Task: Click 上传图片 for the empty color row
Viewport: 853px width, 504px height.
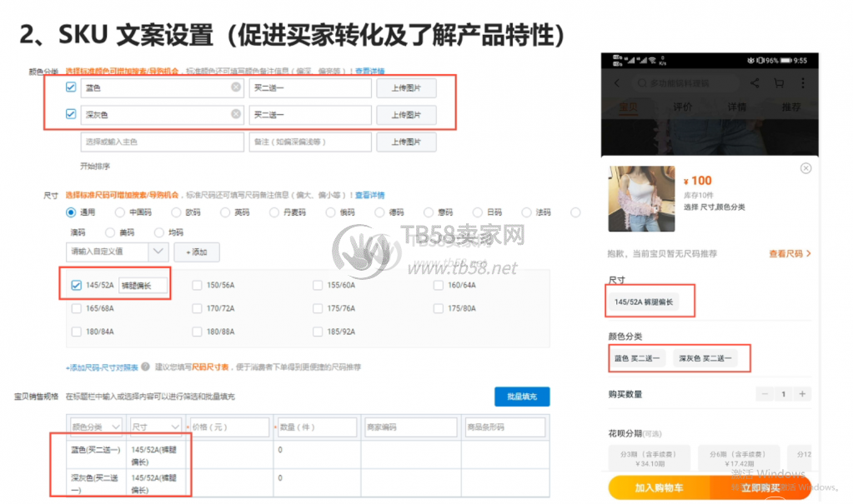Action: (406, 142)
